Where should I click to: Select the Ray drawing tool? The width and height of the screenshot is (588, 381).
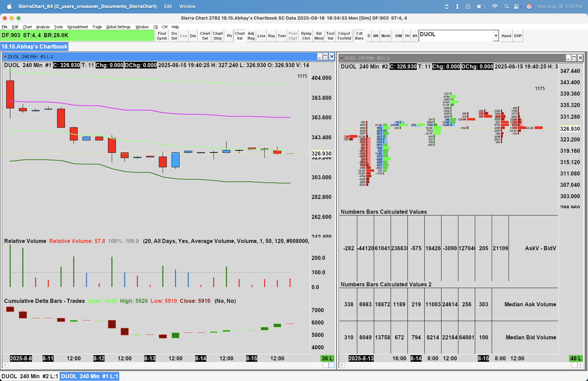coord(271,36)
